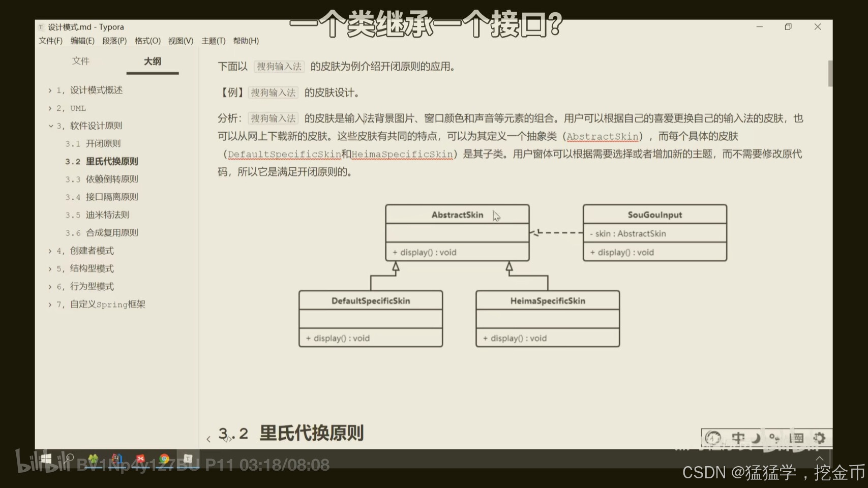Switch sidebar to the 文件 tab
This screenshot has height=488, width=868.
(80, 61)
